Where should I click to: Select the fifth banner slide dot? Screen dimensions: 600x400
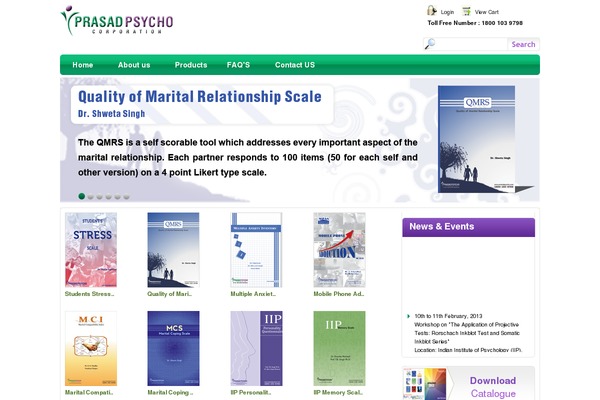(117, 196)
